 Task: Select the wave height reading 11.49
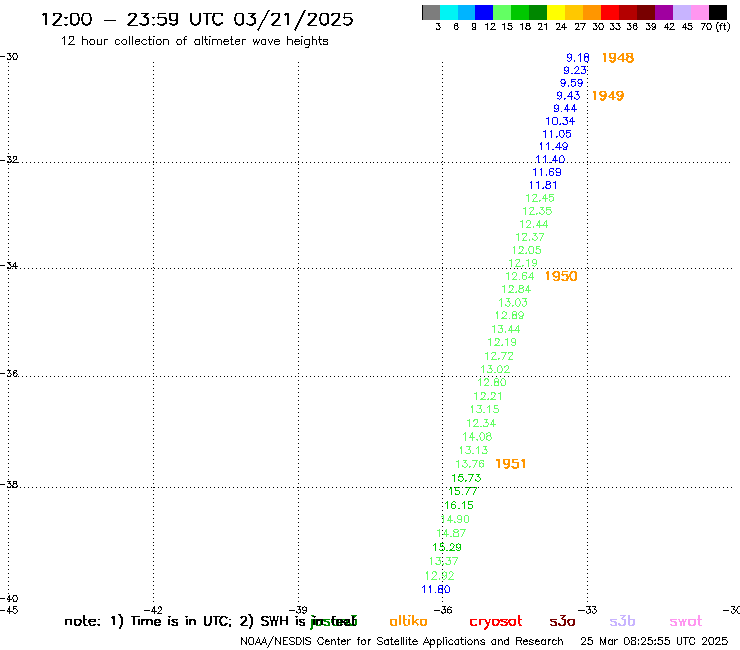tap(554, 147)
